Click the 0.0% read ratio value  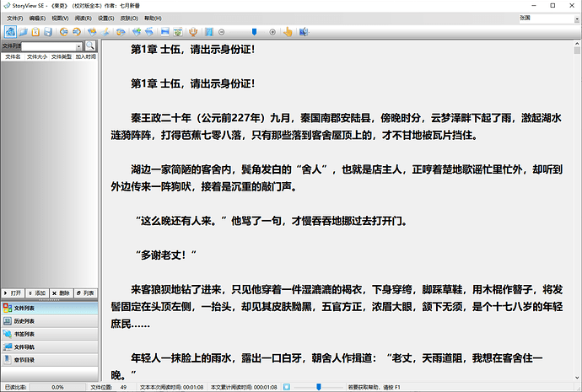click(x=57, y=387)
